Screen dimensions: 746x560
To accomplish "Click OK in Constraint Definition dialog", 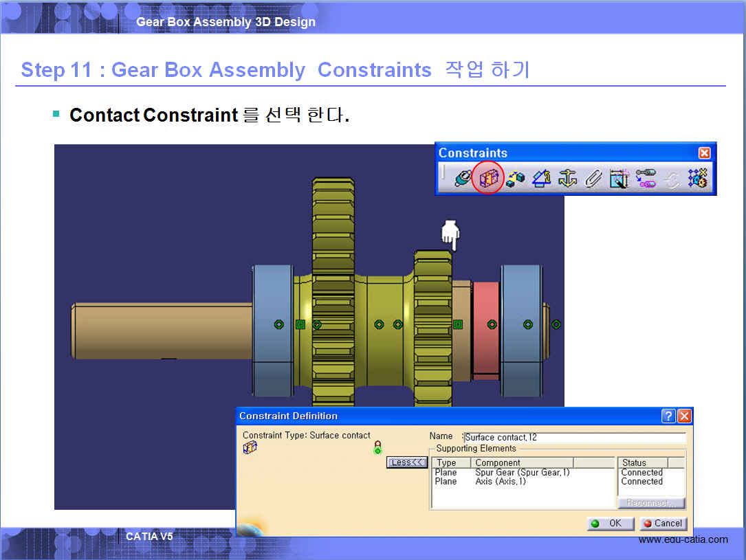I will coord(606,524).
